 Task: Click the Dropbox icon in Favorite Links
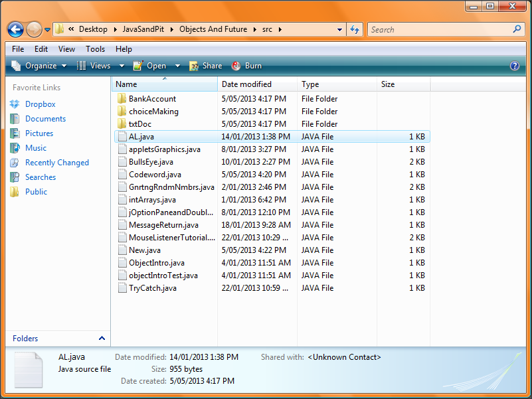tap(15, 104)
